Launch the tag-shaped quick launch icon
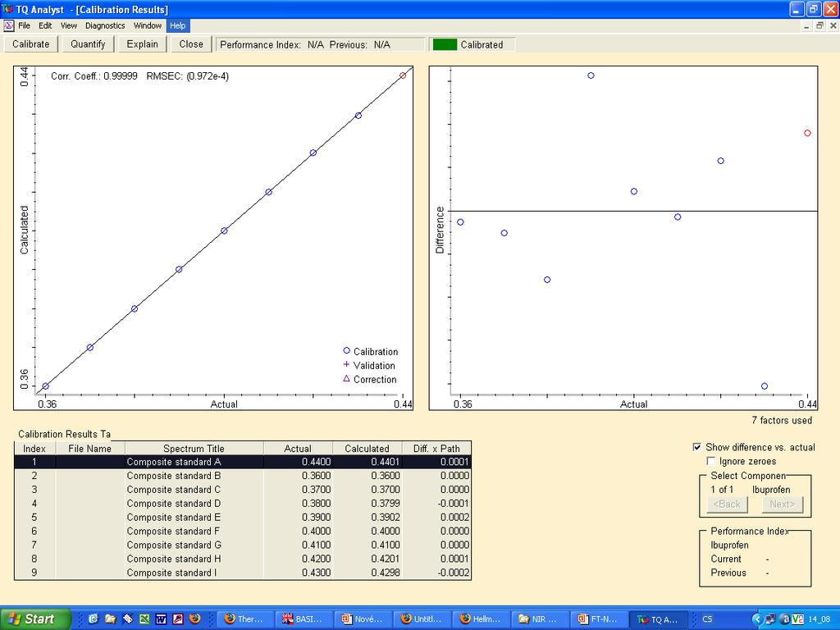The width and height of the screenshot is (840, 630). point(127,619)
